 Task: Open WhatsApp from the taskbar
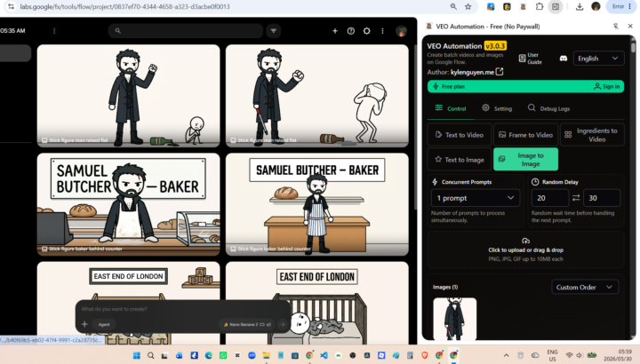pyautogui.click(x=223, y=355)
